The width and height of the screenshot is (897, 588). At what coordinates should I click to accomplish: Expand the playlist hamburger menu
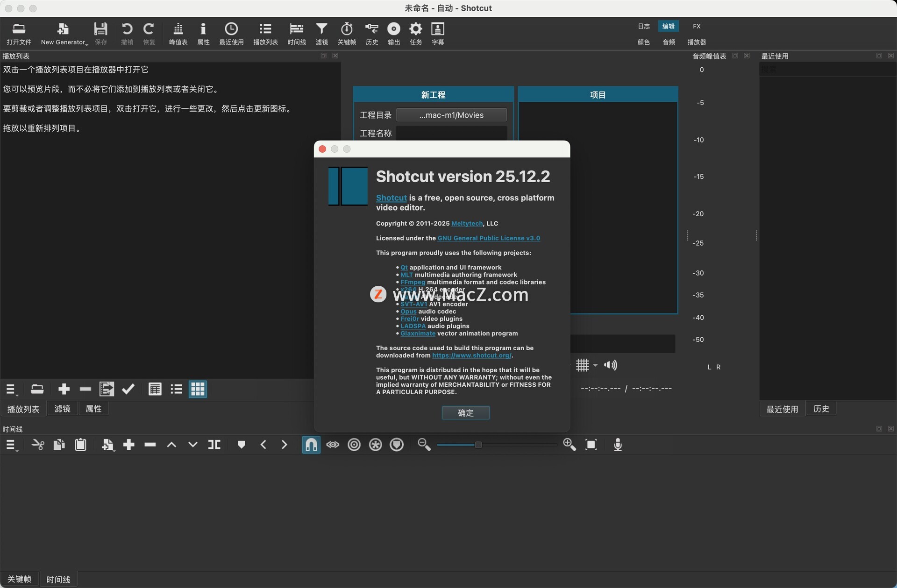[x=11, y=389]
